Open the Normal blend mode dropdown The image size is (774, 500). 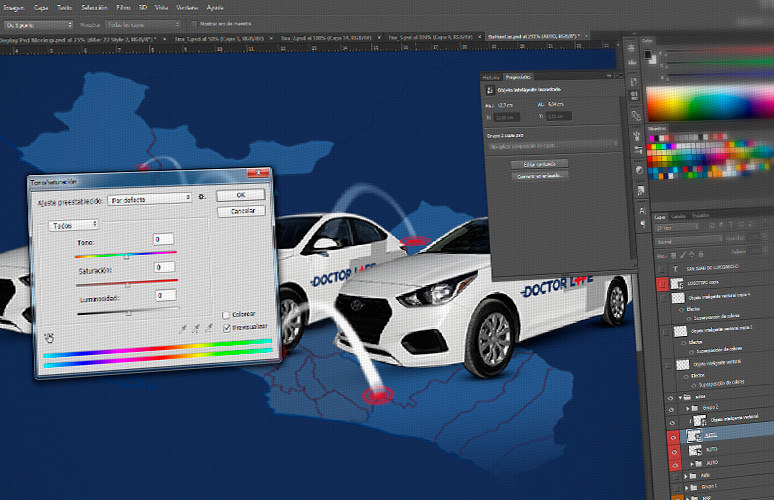pyautogui.click(x=689, y=242)
